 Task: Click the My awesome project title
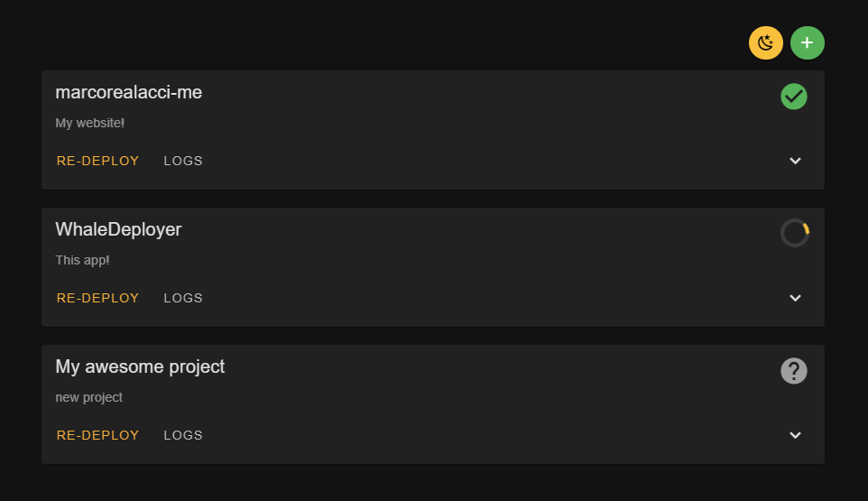140,366
